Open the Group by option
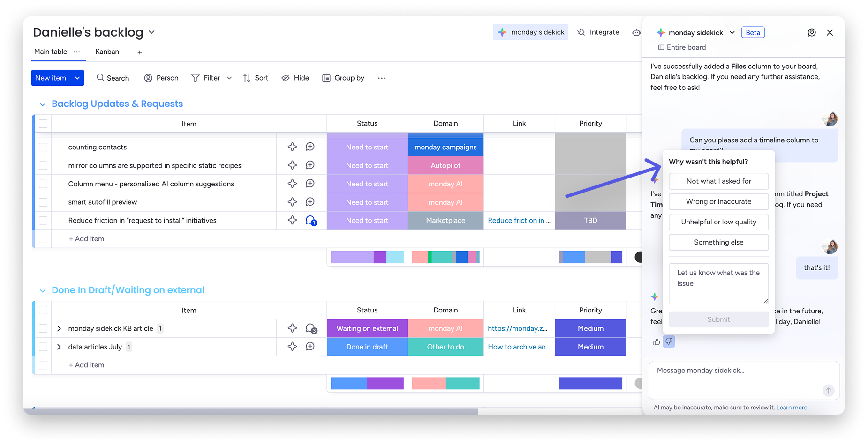The width and height of the screenshot is (868, 445). [x=343, y=78]
